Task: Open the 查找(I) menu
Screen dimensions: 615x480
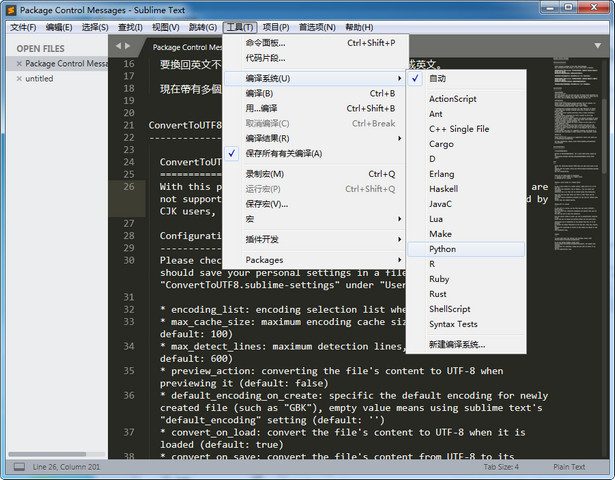Action: [130, 27]
